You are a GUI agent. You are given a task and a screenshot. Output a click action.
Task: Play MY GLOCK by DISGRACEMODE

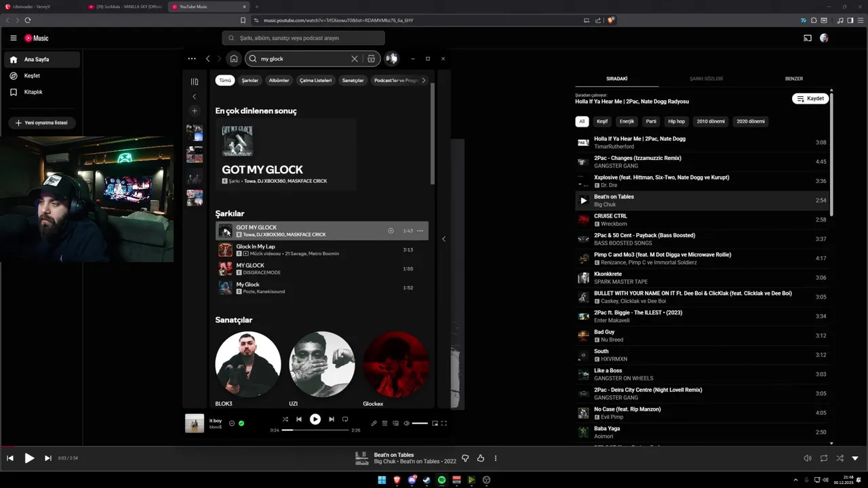coord(322,269)
